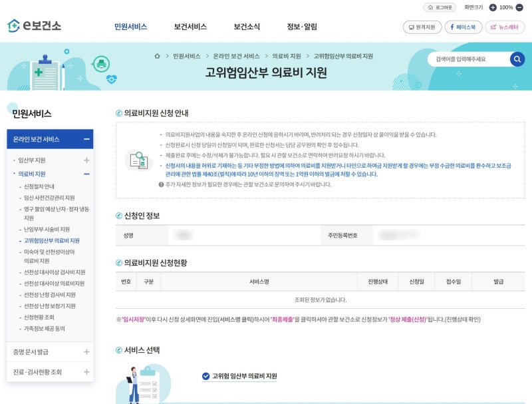Open the 뉴스레터 link
The width and height of the screenshot is (532, 404).
pos(505,27)
